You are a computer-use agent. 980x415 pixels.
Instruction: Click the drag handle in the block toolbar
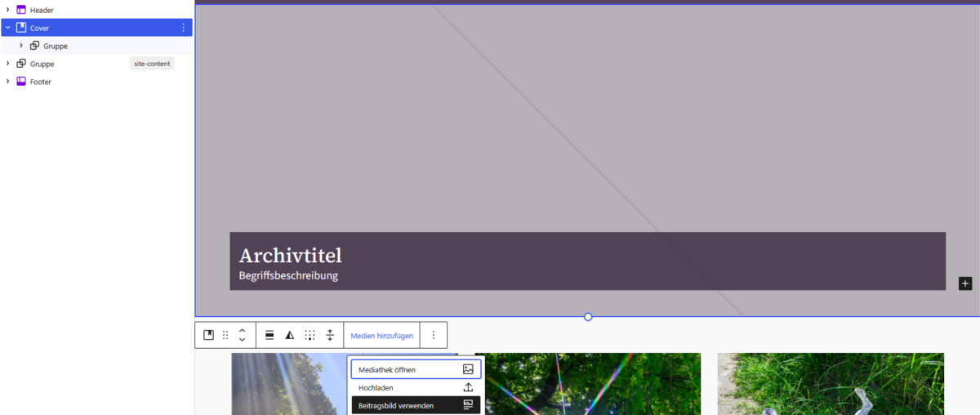point(226,335)
